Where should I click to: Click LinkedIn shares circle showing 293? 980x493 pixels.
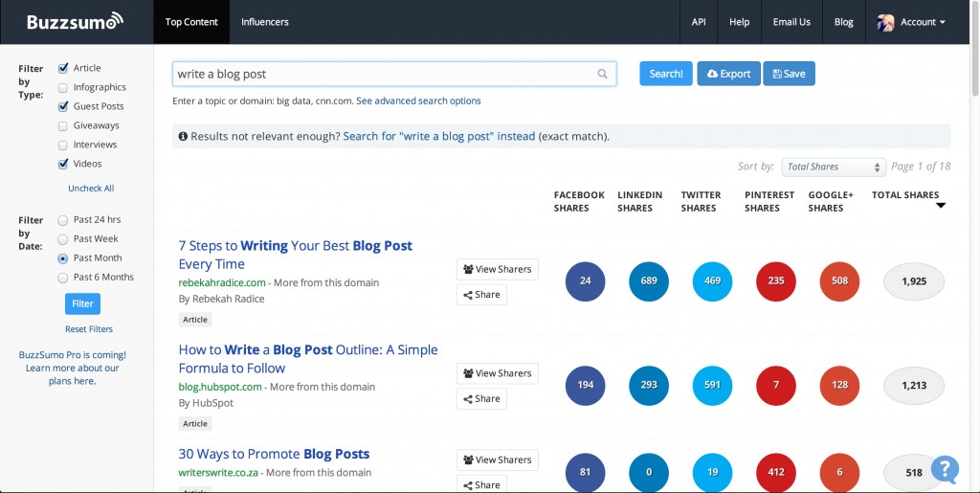[649, 385]
